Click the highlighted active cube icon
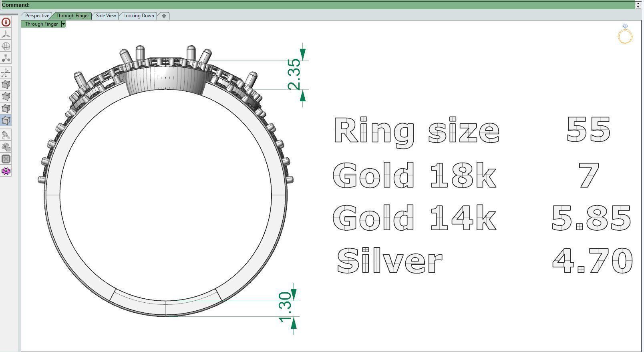The image size is (644, 352). 6,121
